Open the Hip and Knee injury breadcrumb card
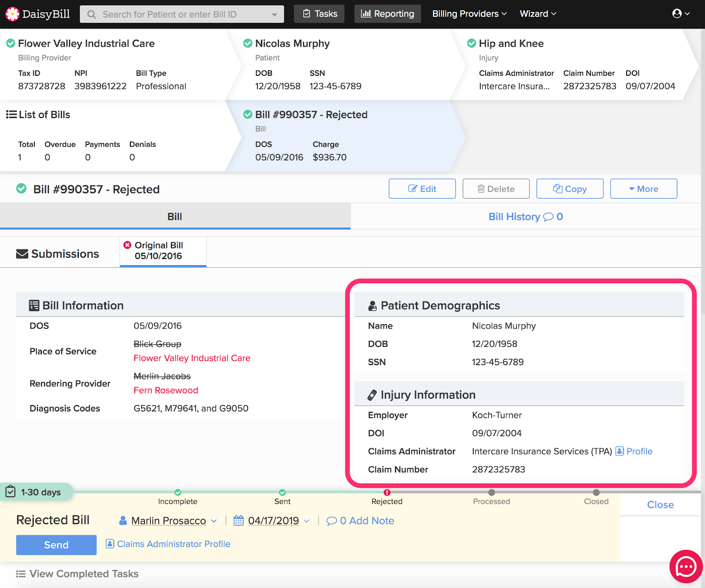This screenshot has width=705, height=588. pos(575,64)
